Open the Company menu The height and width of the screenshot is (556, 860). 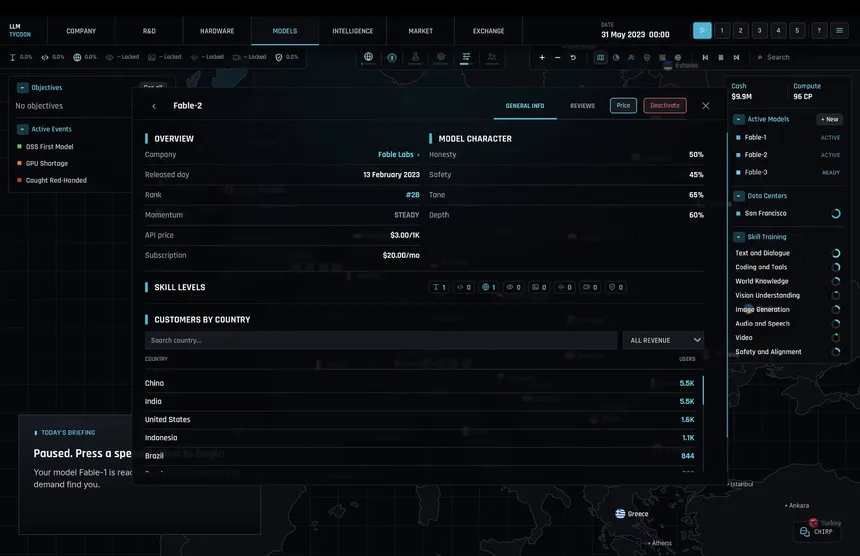coord(81,31)
